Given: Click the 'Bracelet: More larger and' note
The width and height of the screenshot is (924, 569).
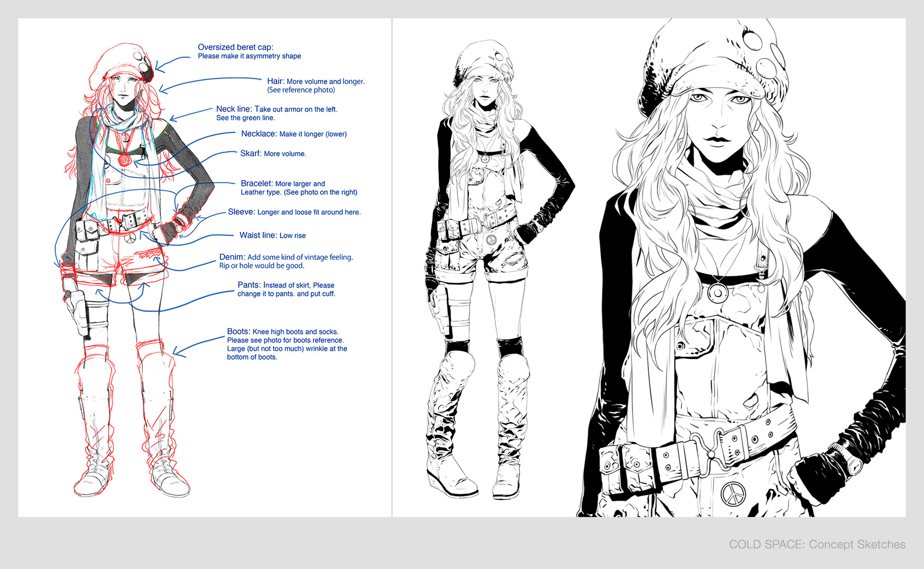Looking at the screenshot, I should point(282,183).
